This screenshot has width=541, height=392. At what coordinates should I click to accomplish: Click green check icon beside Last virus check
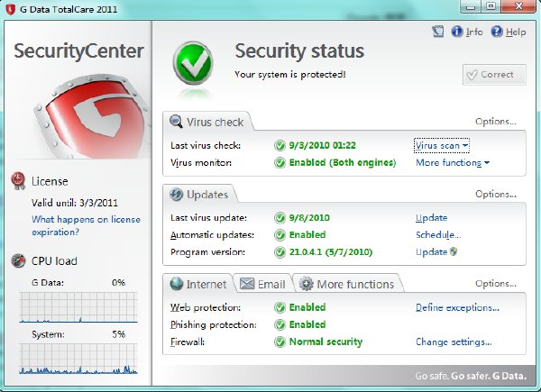click(280, 145)
